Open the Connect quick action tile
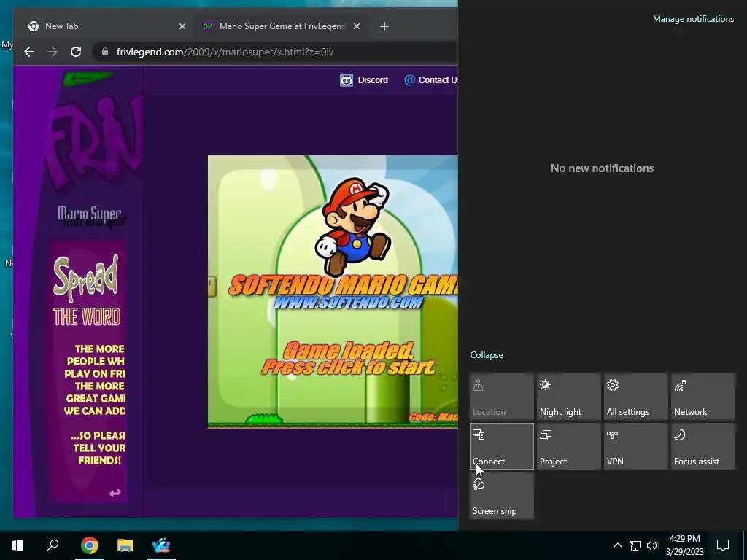This screenshot has height=560, width=747. coord(502,446)
